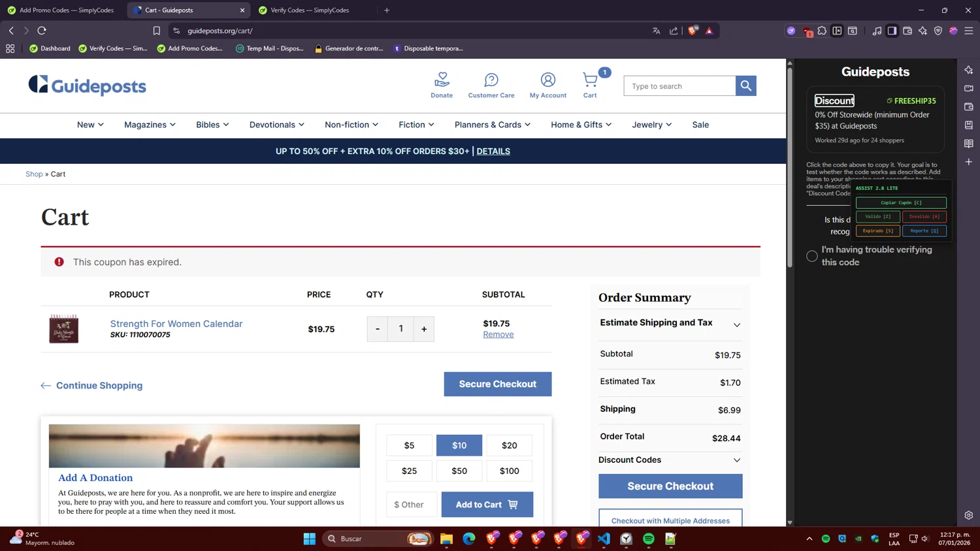This screenshot has width=980, height=551.
Task: Open the media playlist music note icon
Action: tap(877, 31)
